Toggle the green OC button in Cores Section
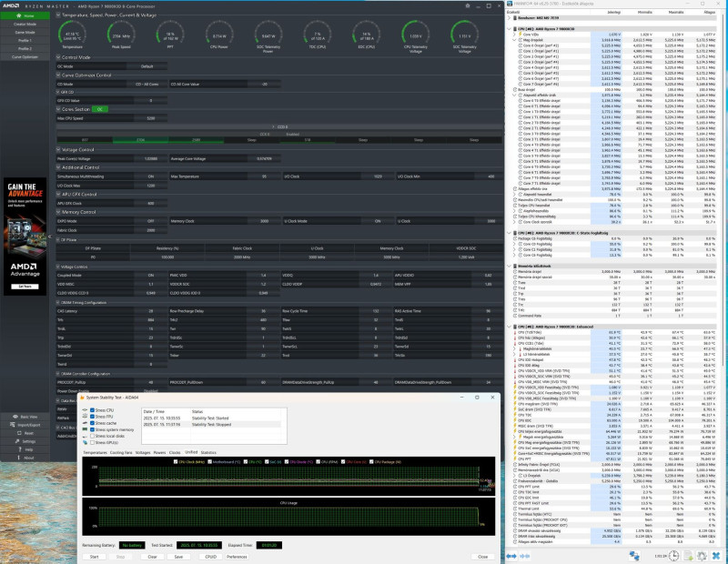 [x=100, y=109]
